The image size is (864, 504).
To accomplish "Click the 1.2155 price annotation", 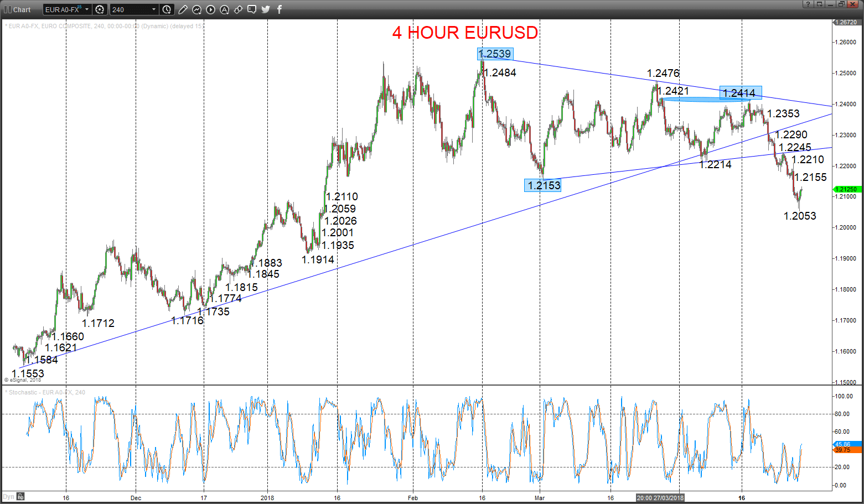I will 810,177.
